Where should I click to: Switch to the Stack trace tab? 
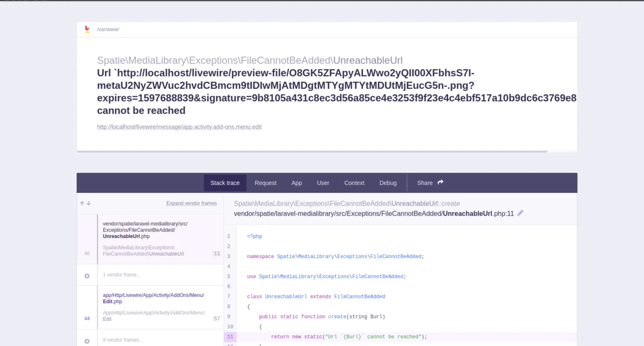(x=225, y=183)
